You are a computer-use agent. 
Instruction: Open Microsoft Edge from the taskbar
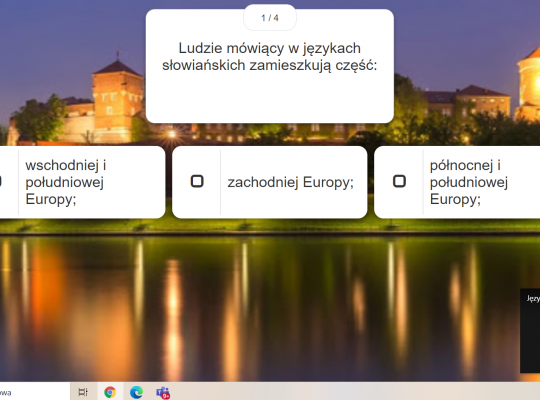136,392
